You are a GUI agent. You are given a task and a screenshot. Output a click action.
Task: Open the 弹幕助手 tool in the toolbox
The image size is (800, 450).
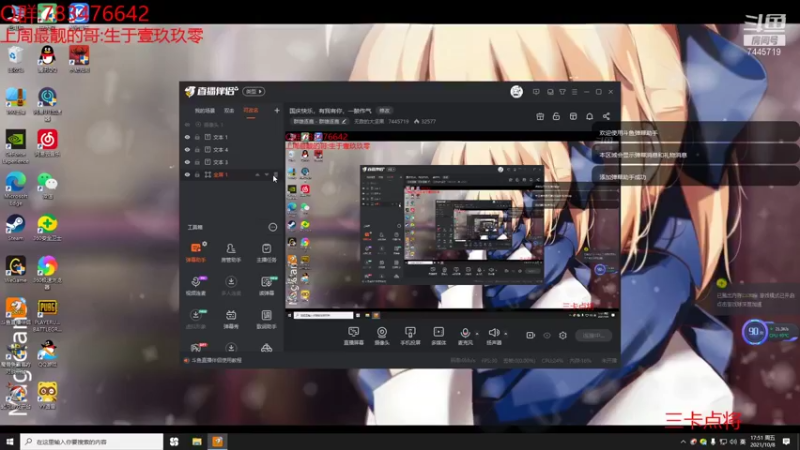[x=195, y=253]
